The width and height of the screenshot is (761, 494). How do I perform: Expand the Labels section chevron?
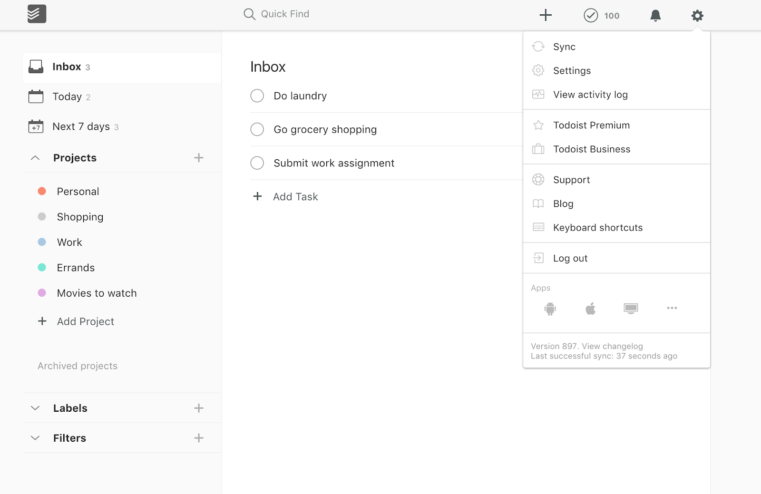coord(35,408)
